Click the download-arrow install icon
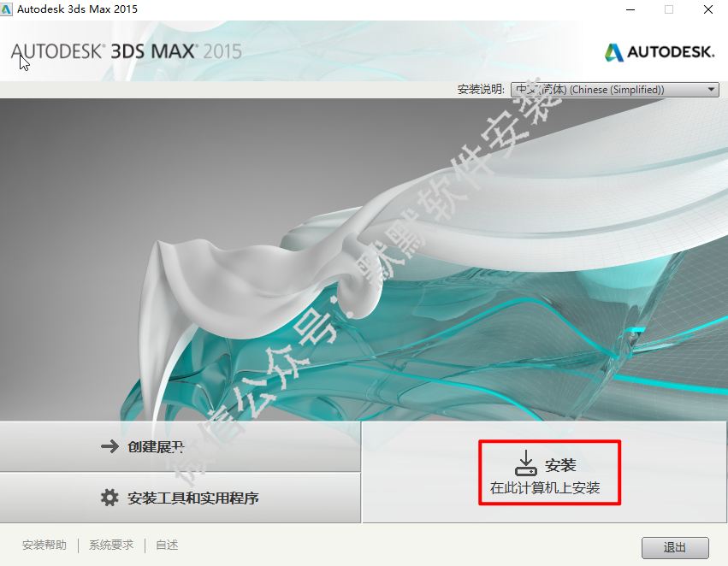Screen dimensions: 728x566 526,463
